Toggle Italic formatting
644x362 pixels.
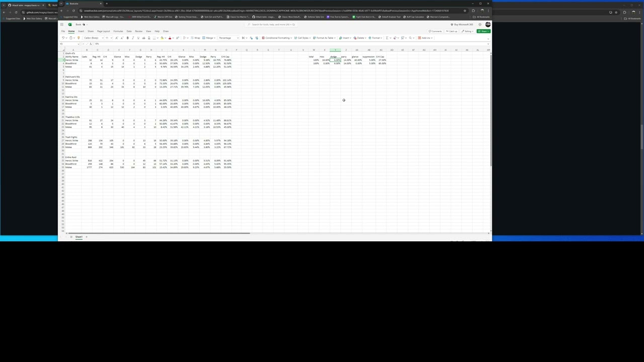pos(133,38)
